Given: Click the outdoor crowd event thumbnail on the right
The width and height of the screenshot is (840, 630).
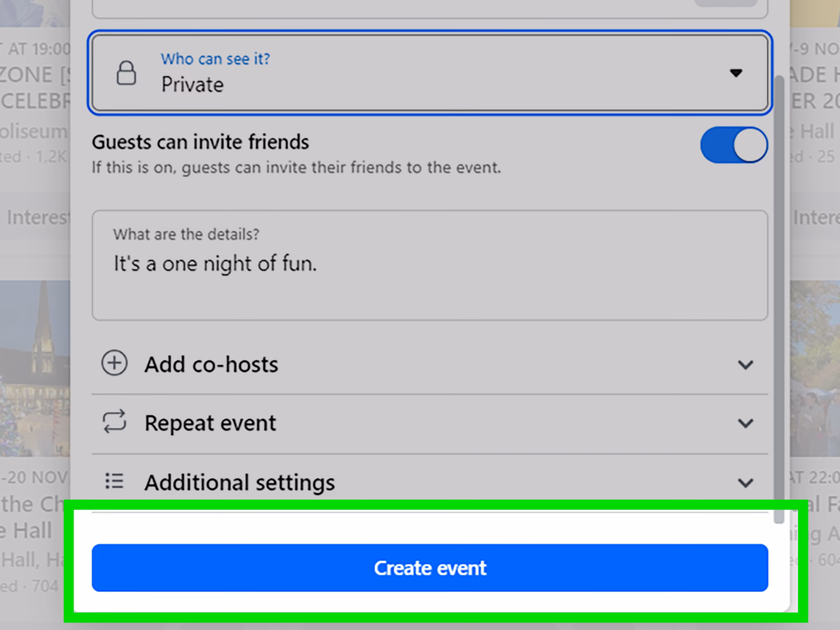Looking at the screenshot, I should pyautogui.click(x=815, y=369).
